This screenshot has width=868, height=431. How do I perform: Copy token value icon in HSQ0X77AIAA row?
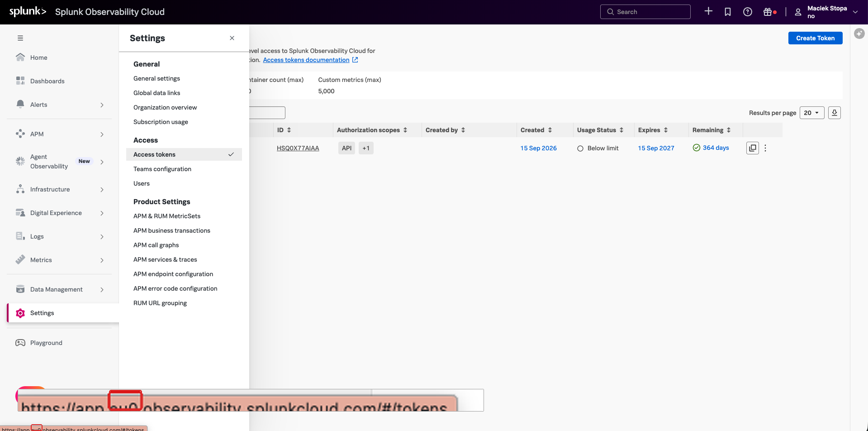click(x=753, y=148)
